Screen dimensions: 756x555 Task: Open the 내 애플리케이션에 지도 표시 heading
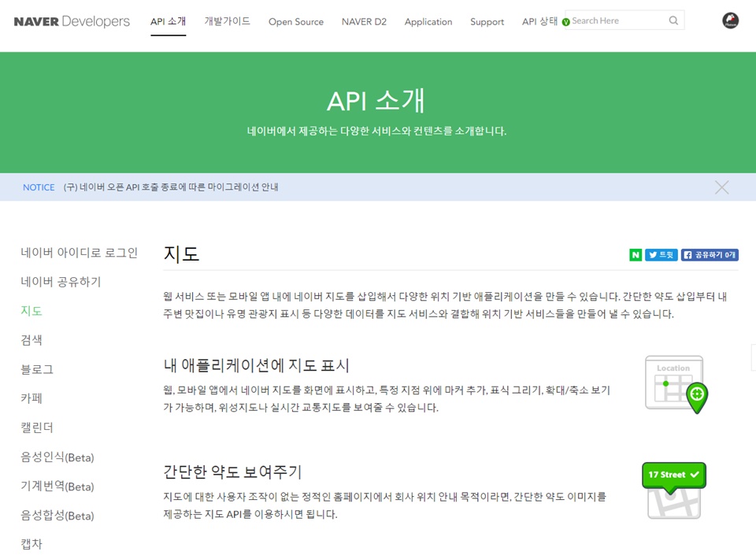pos(256,365)
